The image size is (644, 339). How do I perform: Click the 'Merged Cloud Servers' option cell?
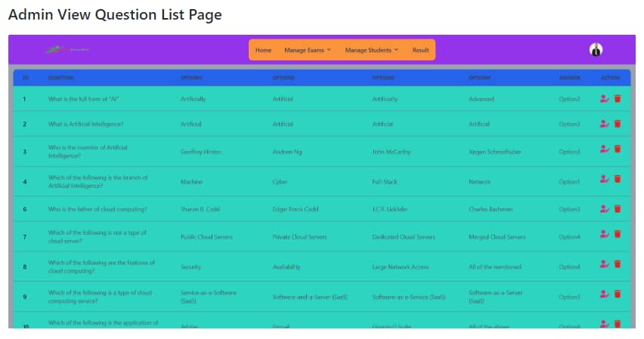click(x=497, y=237)
